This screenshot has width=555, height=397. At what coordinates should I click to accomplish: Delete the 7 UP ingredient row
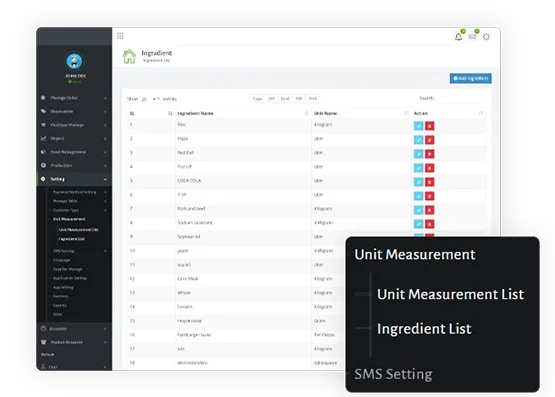[430, 196]
